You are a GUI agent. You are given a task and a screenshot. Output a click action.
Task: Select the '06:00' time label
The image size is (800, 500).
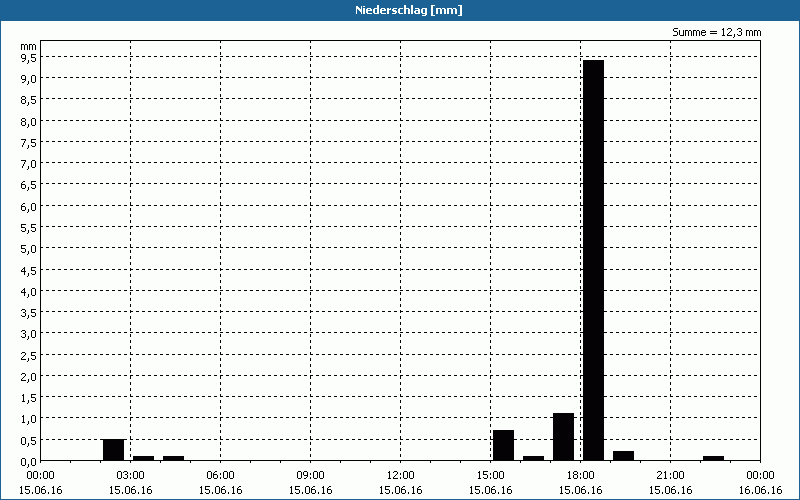[x=220, y=476]
